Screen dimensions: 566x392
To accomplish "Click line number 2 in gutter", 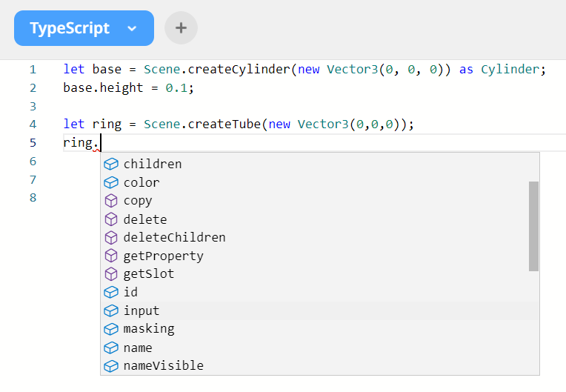I will [x=33, y=87].
